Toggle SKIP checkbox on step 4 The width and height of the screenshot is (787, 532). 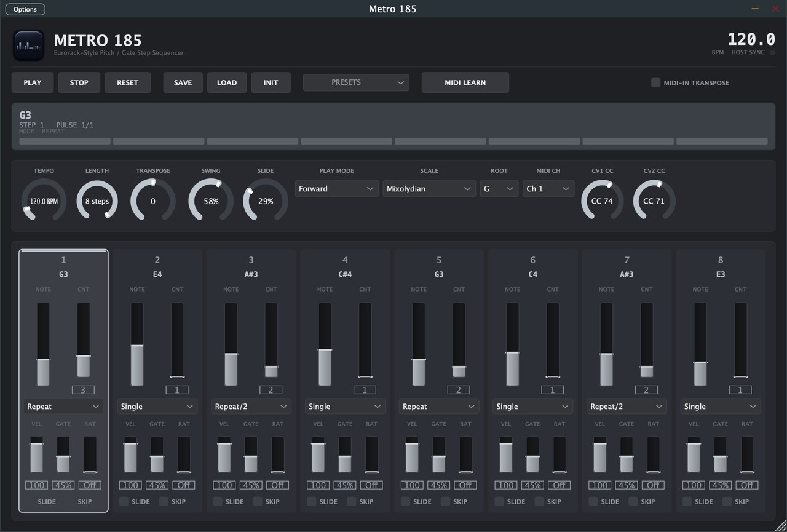(x=352, y=501)
